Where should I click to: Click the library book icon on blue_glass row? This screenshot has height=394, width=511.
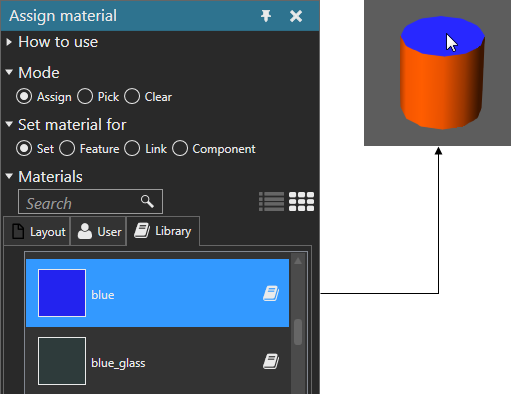point(271,361)
